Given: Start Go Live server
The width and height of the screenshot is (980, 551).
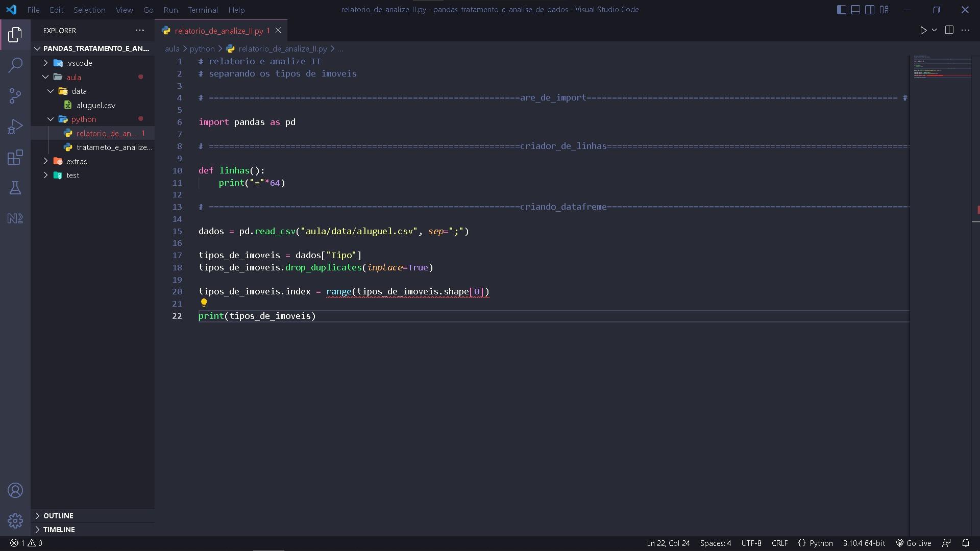Looking at the screenshot, I should [x=914, y=543].
